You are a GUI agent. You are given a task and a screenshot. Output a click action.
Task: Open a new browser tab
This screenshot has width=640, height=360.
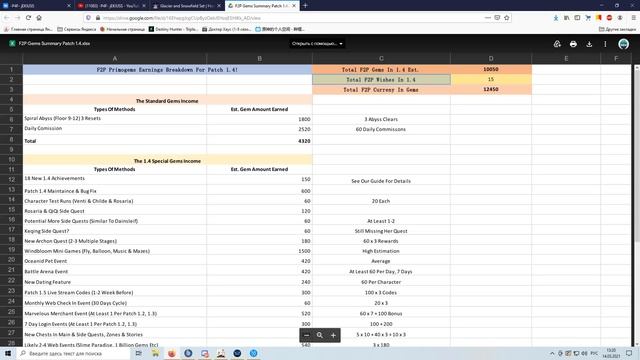(x=305, y=5)
